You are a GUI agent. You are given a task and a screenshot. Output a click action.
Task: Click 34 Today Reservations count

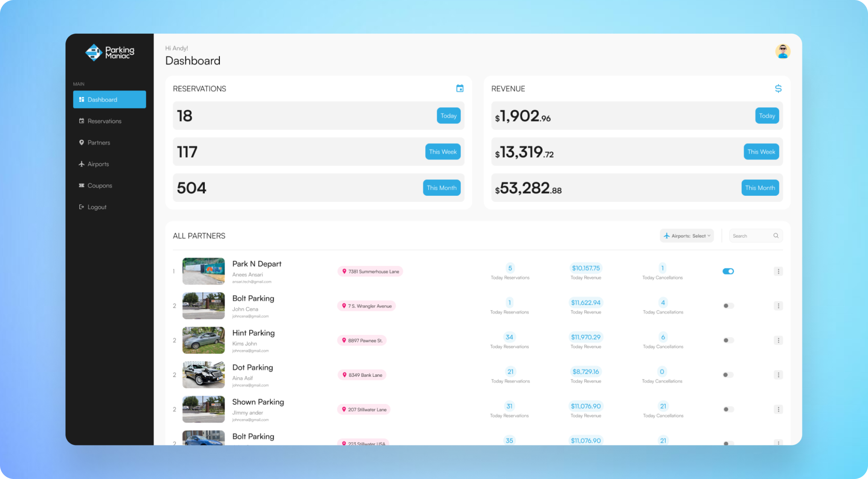(x=509, y=337)
